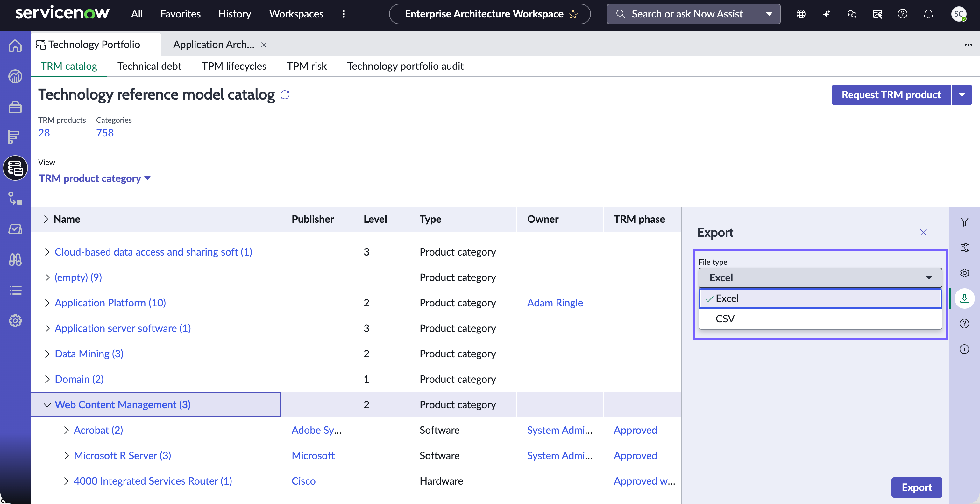
Task: Open the binoculars icon in sidebar
Action: 15,260
